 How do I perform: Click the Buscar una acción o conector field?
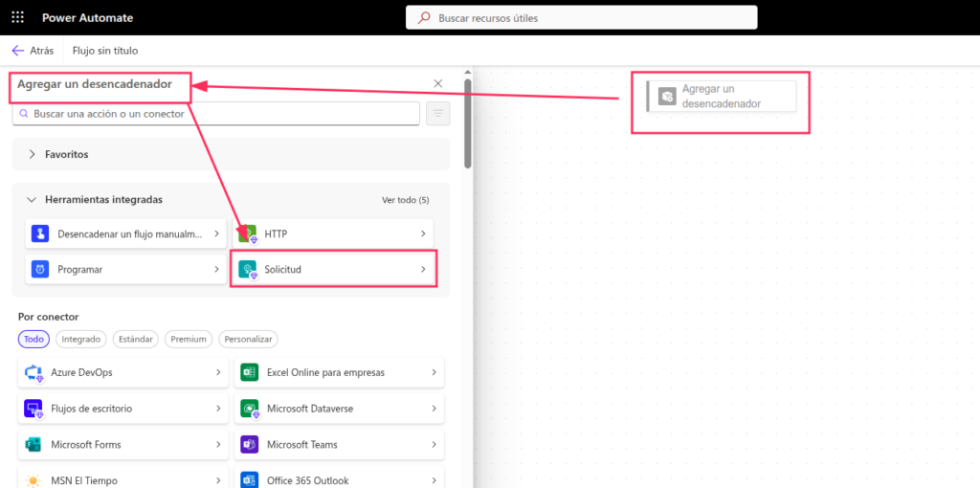tap(220, 114)
